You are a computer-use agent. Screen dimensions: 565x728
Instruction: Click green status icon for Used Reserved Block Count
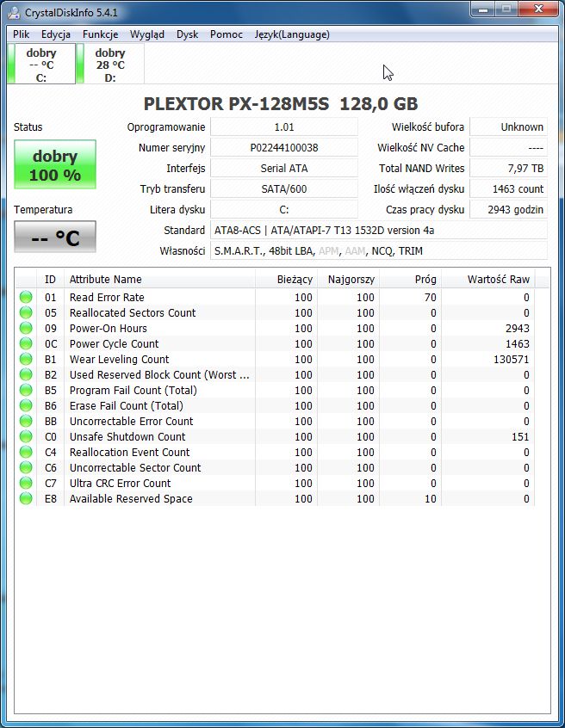tap(26, 374)
